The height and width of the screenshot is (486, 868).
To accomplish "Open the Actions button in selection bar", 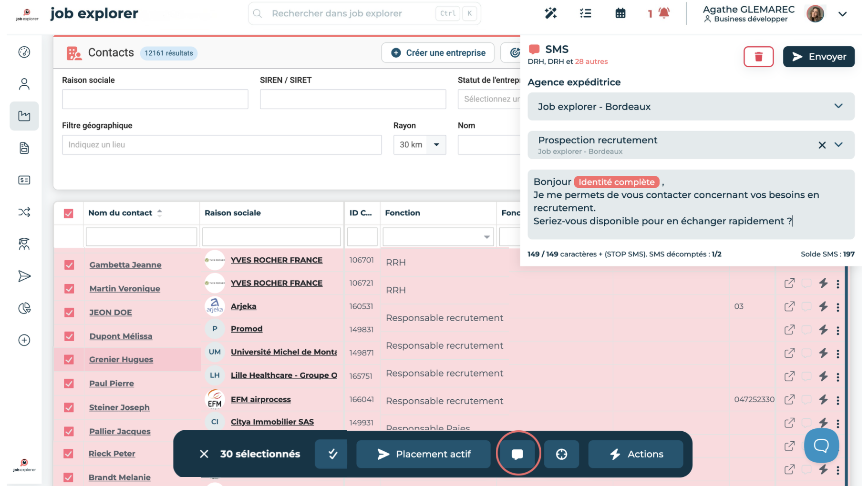I will (636, 454).
